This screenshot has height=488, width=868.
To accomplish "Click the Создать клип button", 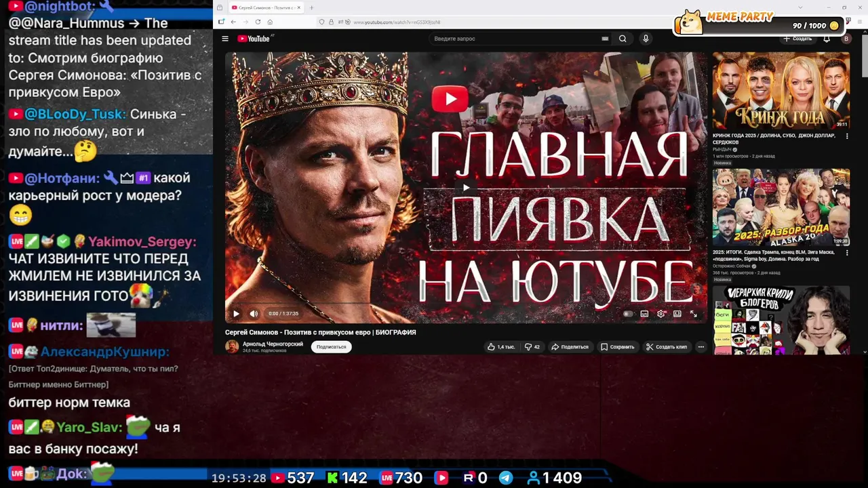I will coord(667,347).
